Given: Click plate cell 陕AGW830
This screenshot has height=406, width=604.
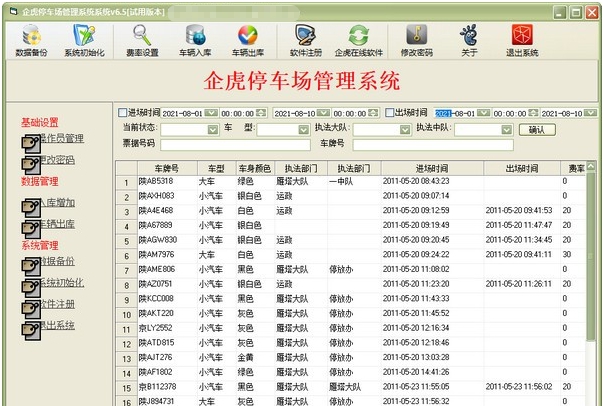Looking at the screenshot, I should 167,240.
